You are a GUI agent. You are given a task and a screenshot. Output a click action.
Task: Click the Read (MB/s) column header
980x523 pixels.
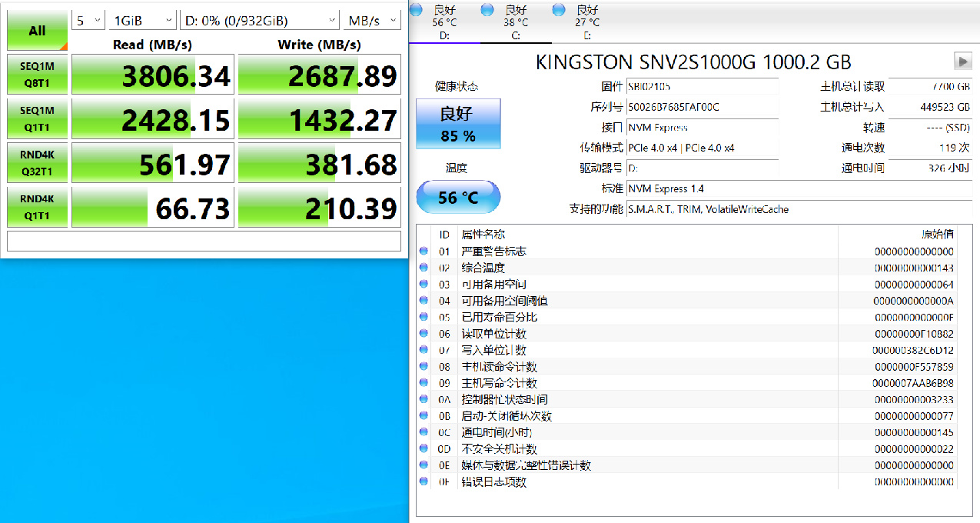[x=152, y=45]
